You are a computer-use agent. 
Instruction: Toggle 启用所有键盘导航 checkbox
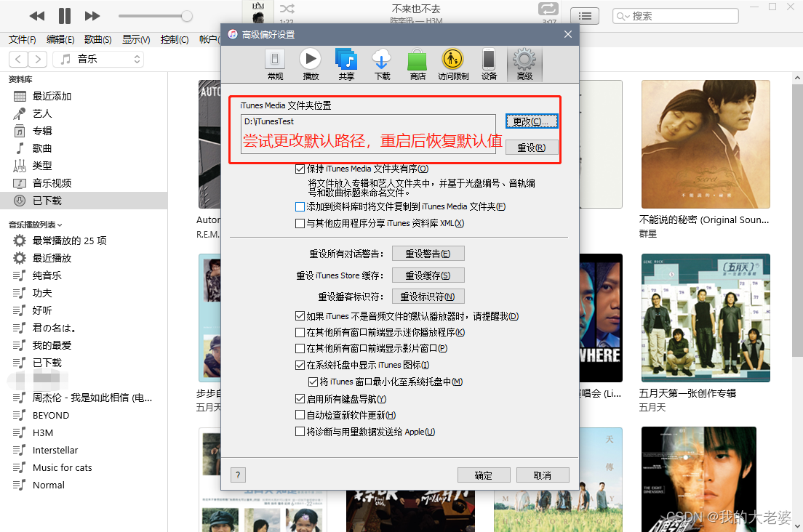[300, 399]
